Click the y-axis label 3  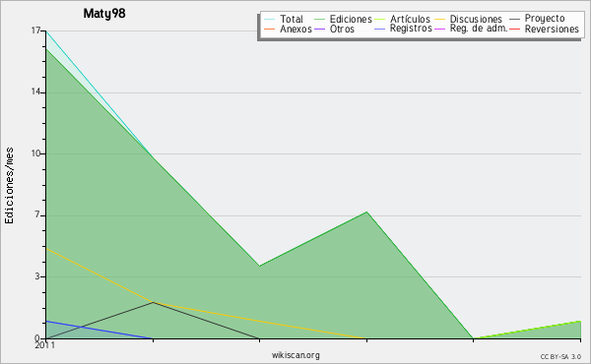click(37, 276)
